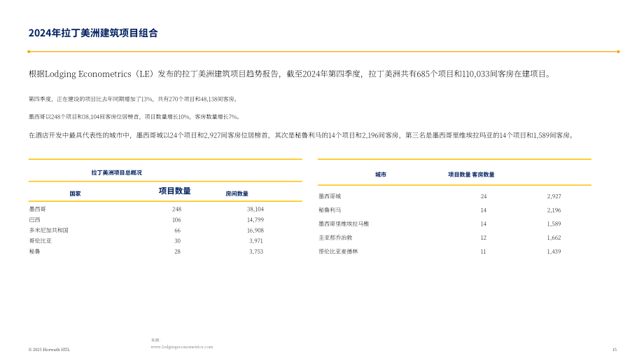644x363 pixels.
Task: Click the 1,439 room count cell
Action: [x=554, y=252]
